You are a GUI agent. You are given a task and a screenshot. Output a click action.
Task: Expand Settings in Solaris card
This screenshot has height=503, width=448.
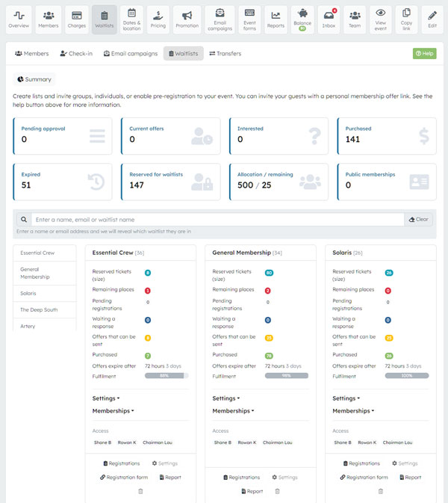346,398
